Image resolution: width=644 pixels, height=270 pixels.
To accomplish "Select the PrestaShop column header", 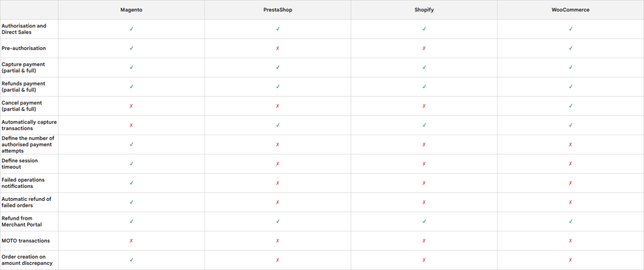I will [278, 10].
